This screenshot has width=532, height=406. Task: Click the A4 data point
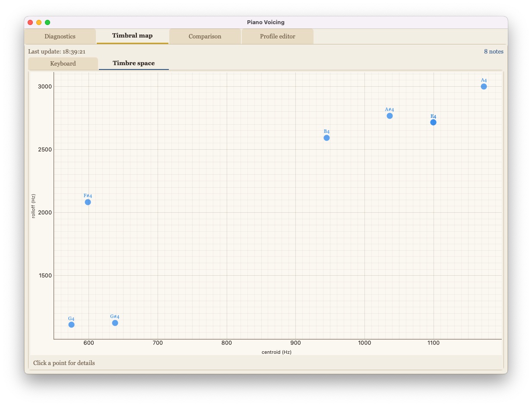(484, 86)
